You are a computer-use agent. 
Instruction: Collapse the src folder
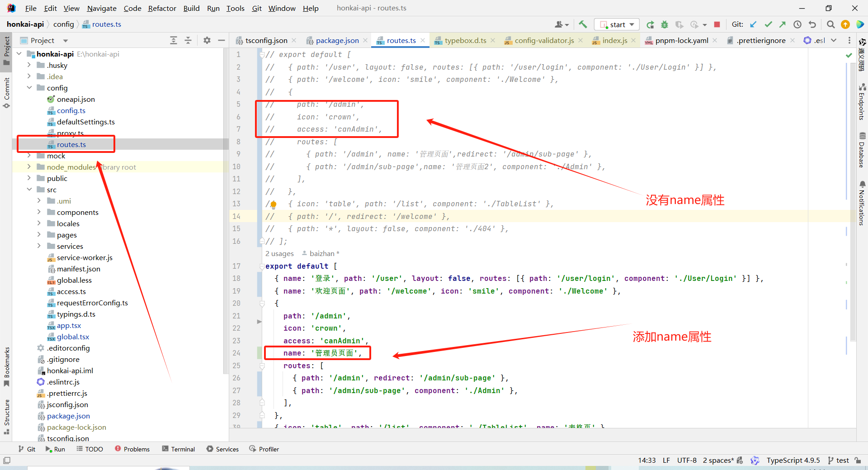tap(29, 189)
